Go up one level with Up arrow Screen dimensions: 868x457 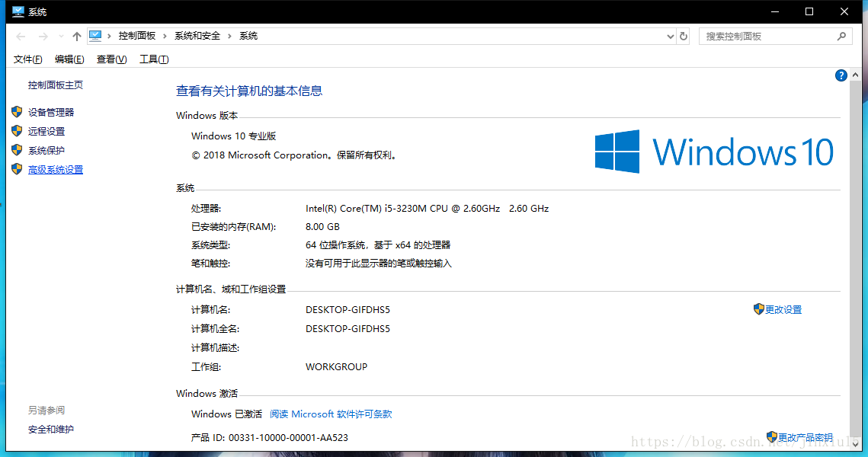pos(76,37)
